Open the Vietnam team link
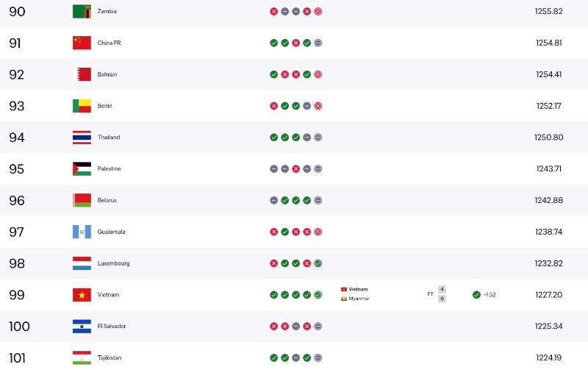The height and width of the screenshot is (370, 588). pyautogui.click(x=108, y=295)
